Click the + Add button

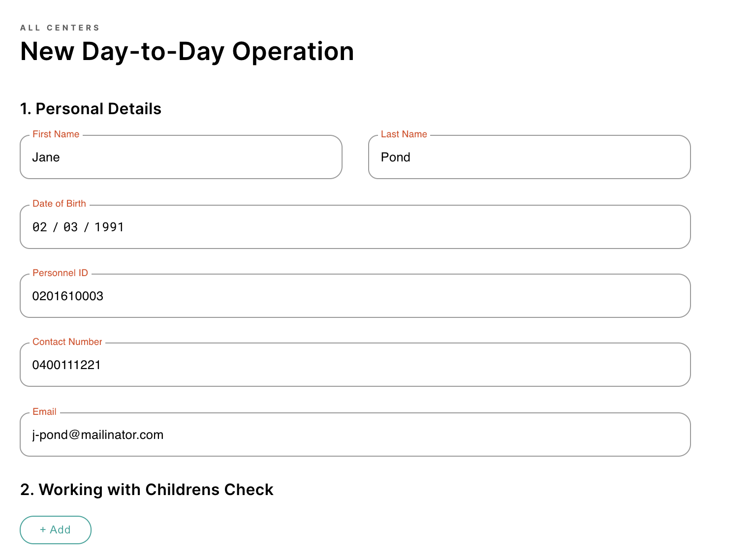coord(56,530)
